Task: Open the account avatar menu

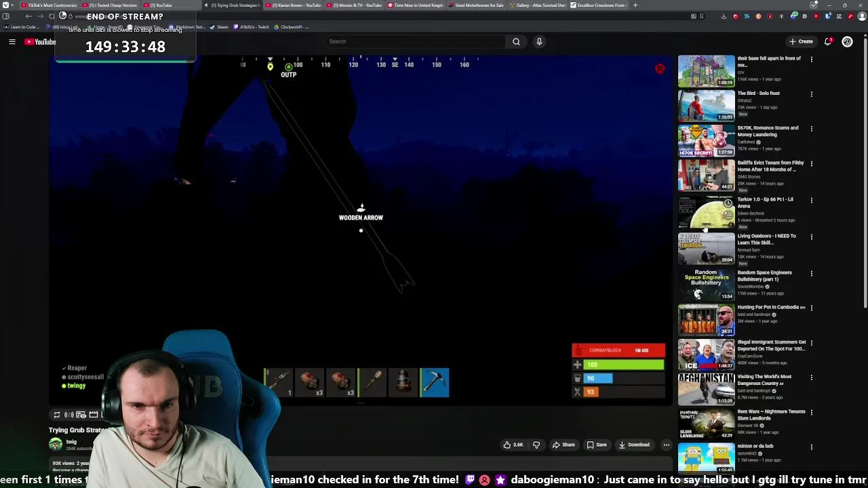Action: click(x=847, y=42)
